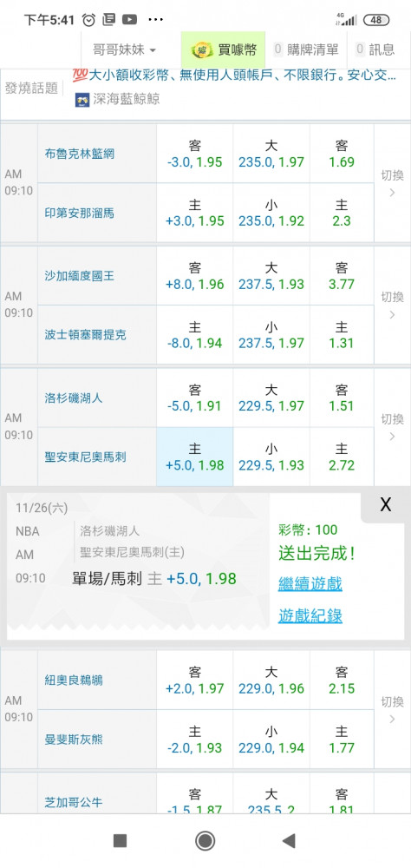
Task: Expand 切換 arrow for Nets vs Pacers
Action: (392, 182)
